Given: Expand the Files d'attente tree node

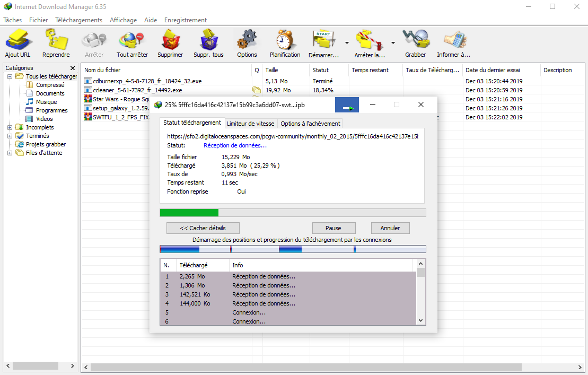Looking at the screenshot, I should pos(10,153).
